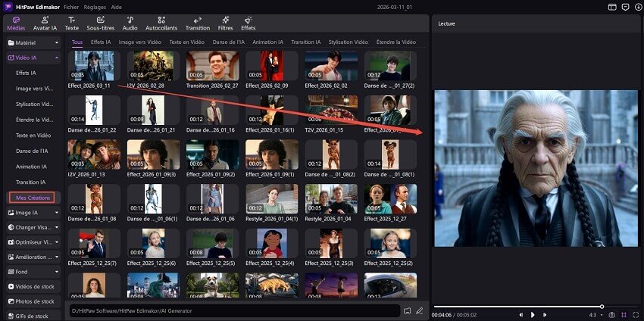The height and width of the screenshot is (321, 644).
Task: Toggle the purple grid overlay in preview
Action: [623, 314]
